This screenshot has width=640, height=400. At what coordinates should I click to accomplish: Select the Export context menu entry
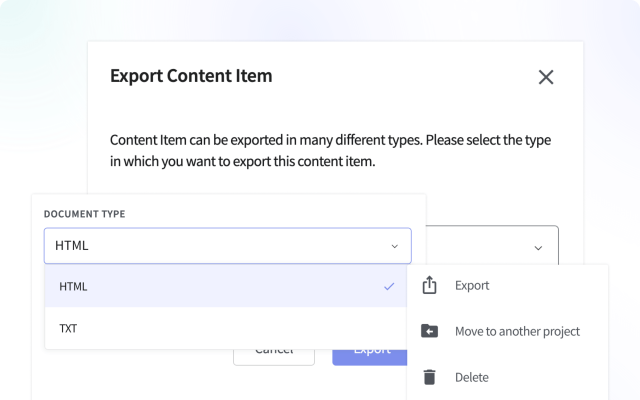click(x=472, y=286)
